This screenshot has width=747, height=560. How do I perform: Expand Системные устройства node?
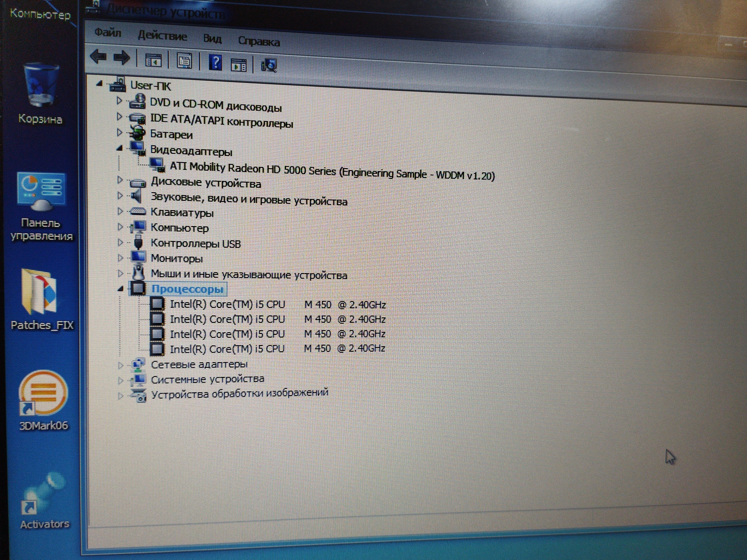pos(121,380)
